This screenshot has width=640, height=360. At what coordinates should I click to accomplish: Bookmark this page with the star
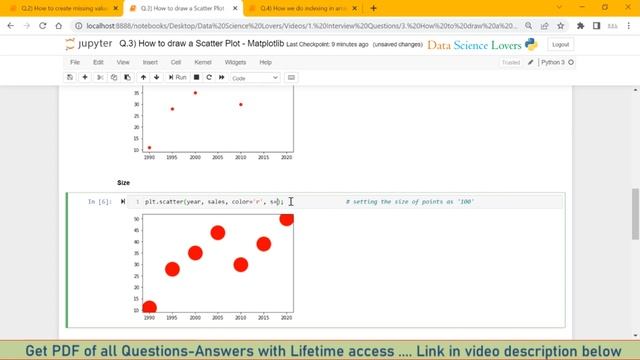click(x=560, y=26)
